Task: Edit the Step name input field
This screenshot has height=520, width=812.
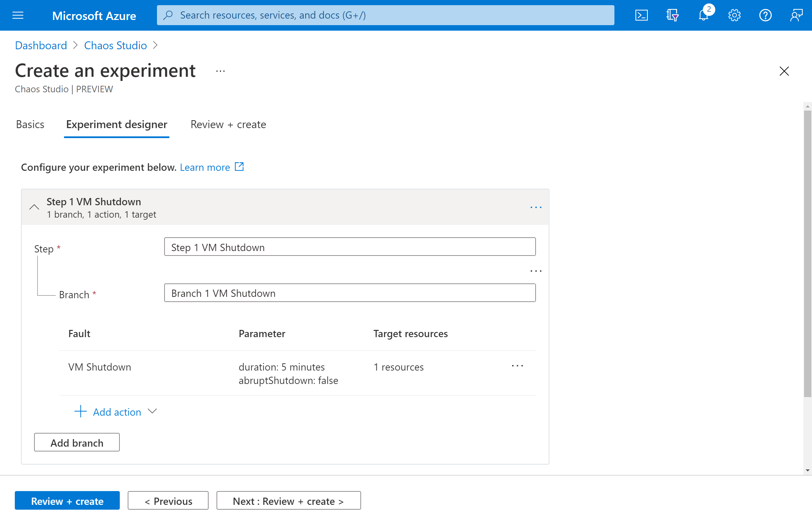Action: [x=350, y=248]
